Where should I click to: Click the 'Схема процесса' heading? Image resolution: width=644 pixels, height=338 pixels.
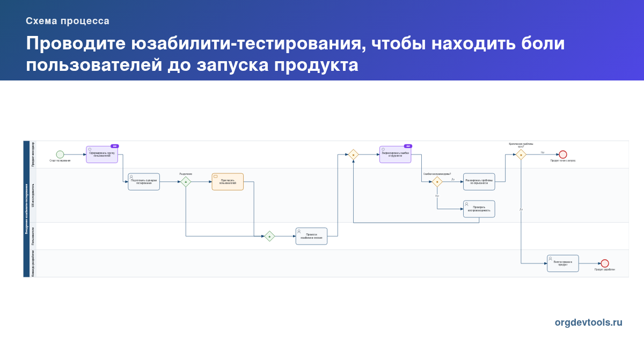(68, 21)
